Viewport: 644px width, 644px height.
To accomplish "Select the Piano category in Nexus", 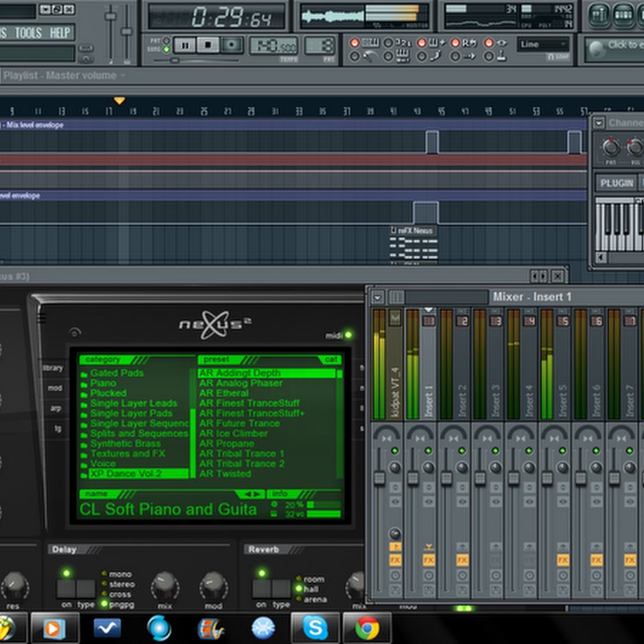I will (102, 384).
